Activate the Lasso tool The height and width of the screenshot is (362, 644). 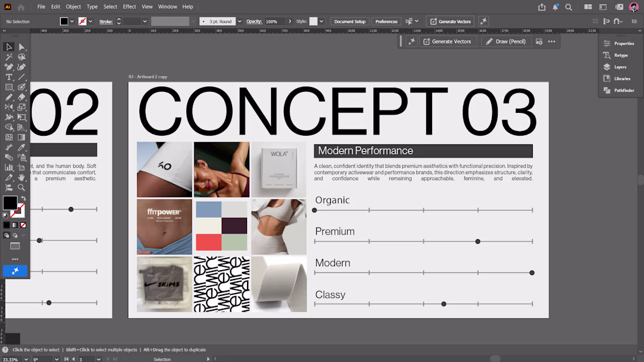click(22, 57)
